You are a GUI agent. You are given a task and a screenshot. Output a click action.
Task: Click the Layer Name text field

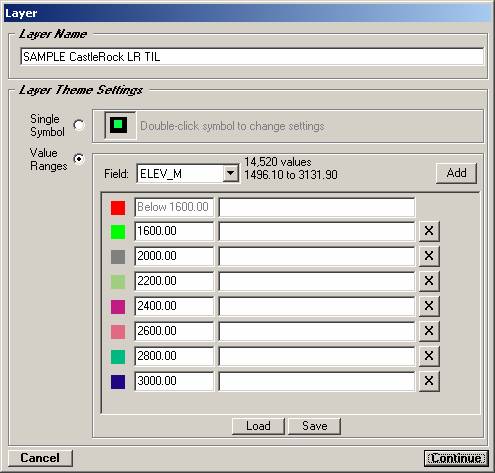pyautogui.click(x=252, y=57)
